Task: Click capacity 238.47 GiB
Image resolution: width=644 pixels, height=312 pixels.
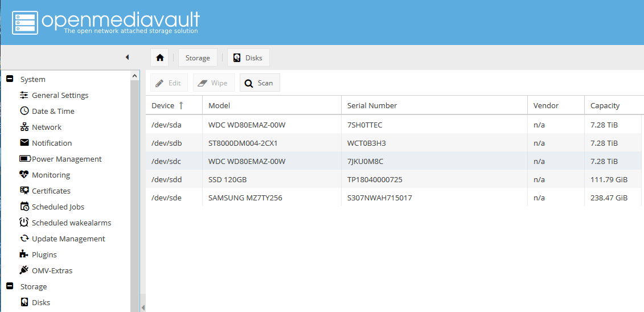Action: (609, 198)
